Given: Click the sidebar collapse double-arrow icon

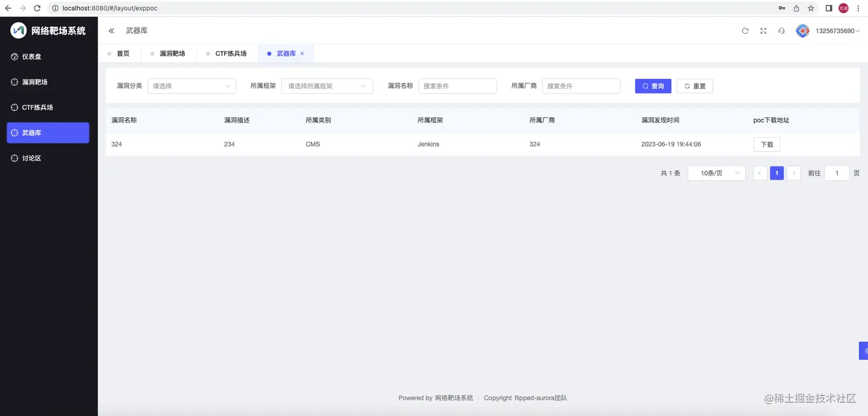Looking at the screenshot, I should 111,30.
